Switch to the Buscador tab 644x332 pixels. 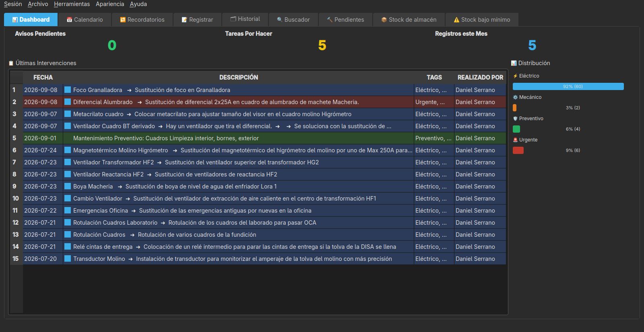coord(293,20)
